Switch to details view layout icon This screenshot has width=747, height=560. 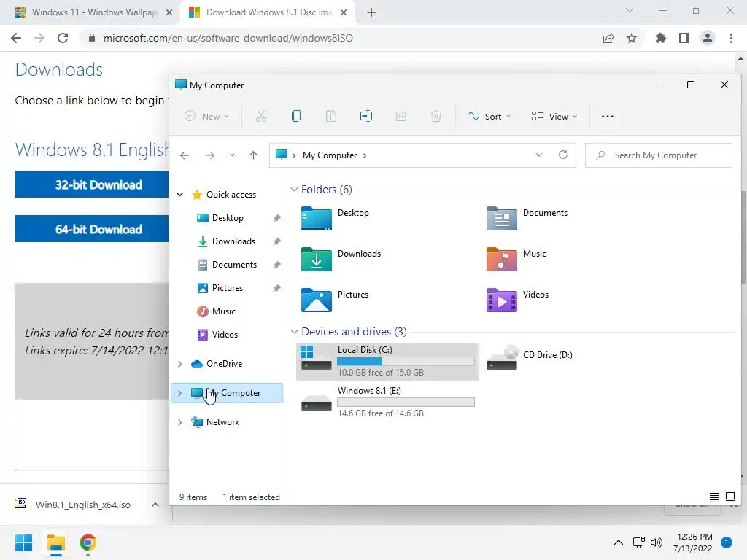[714, 497]
